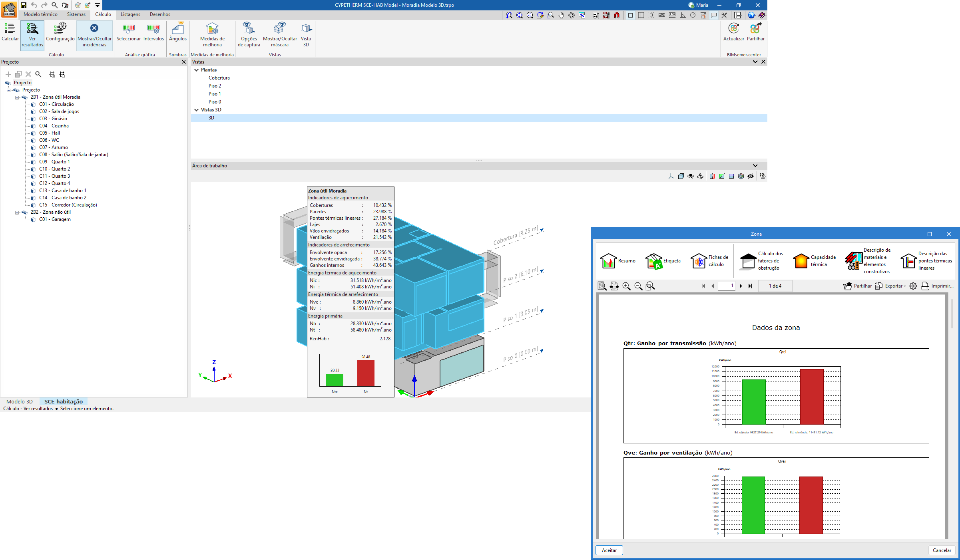This screenshot has height=560, width=960.
Task: Collapse Z01 - Zona útil Moradia node
Action: pyautogui.click(x=17, y=97)
